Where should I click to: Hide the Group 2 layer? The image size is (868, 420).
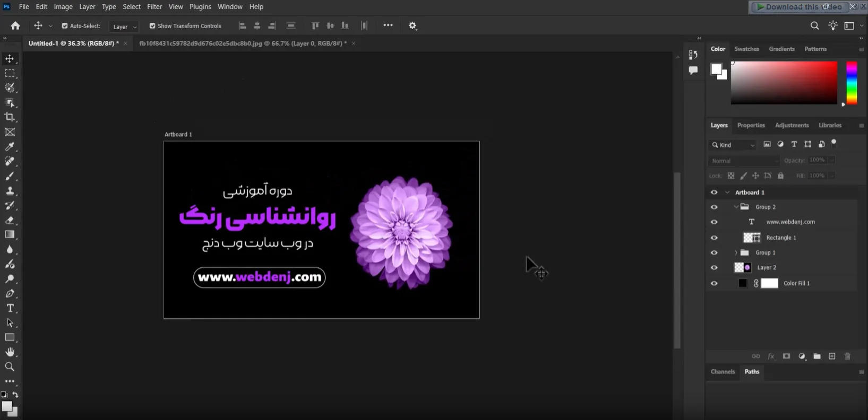pos(714,207)
